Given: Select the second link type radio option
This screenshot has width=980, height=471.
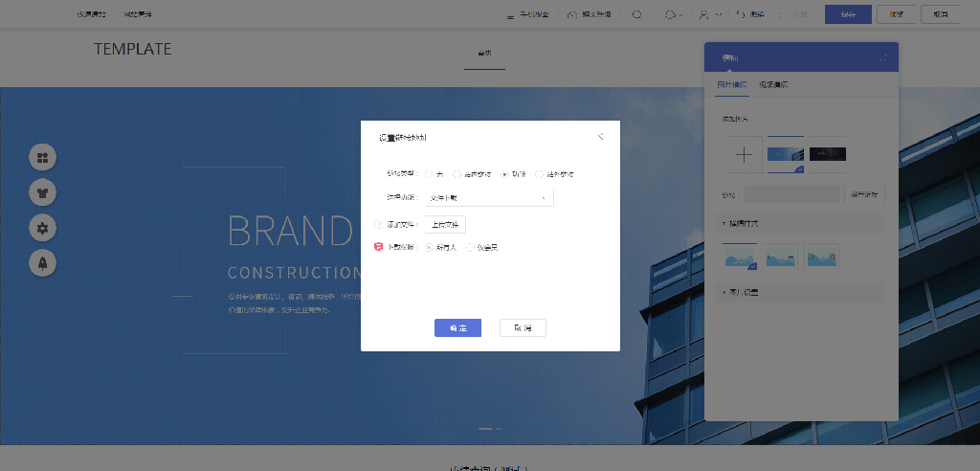Looking at the screenshot, I should point(457,174).
